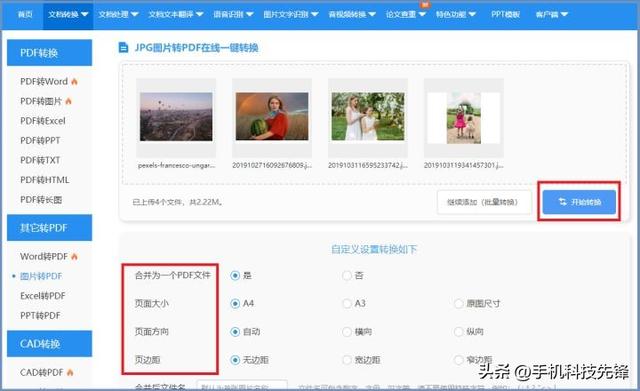Click the file name 201910271609...
Viewport: 640px width, 391px height.
272,165
